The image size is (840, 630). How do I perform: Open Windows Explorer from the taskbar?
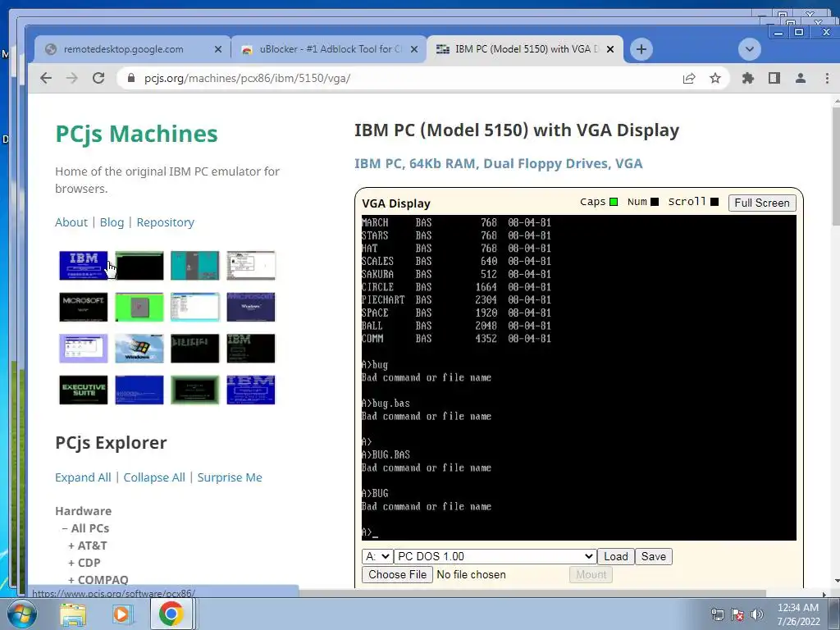73,614
